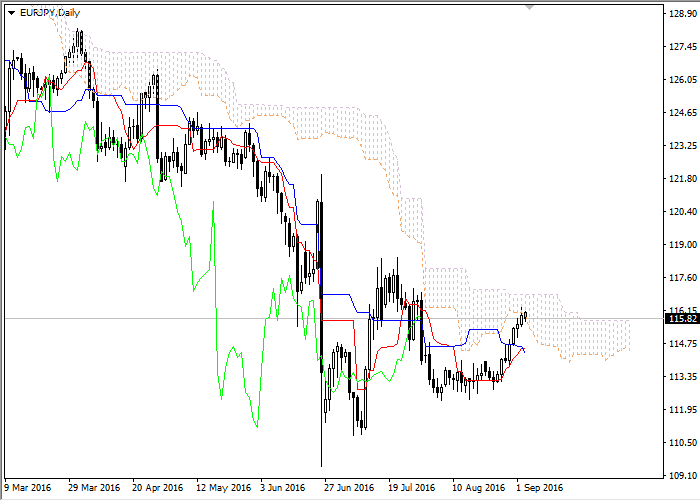Open the EURJPY chart dropdown arrow
Image resolution: width=700 pixels, height=500 pixels.
coord(11,13)
